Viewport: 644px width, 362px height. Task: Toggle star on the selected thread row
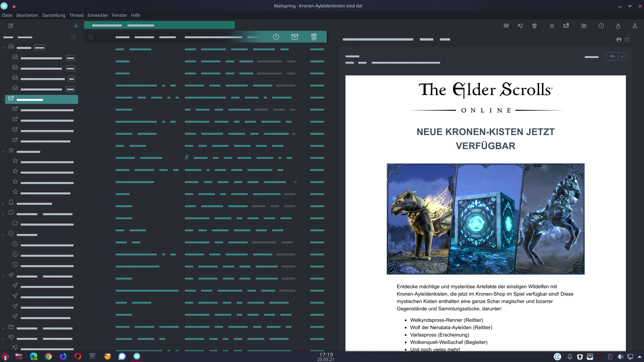pyautogui.click(x=91, y=37)
